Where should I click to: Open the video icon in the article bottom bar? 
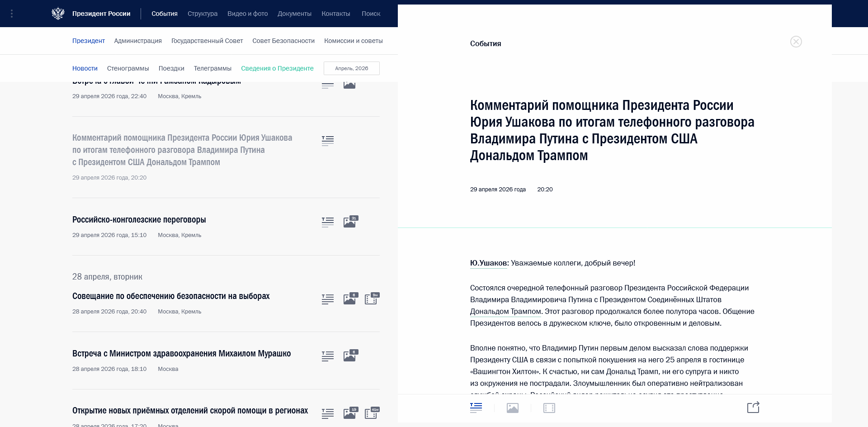coord(549,408)
